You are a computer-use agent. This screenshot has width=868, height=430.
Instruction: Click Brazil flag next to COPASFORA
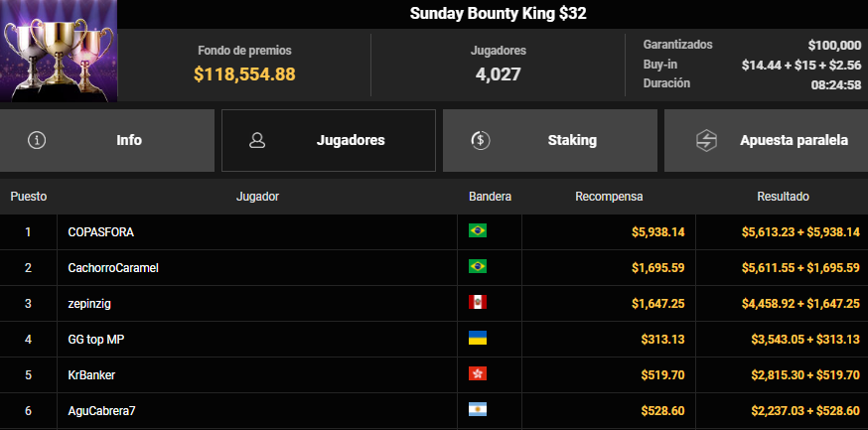coord(478,231)
